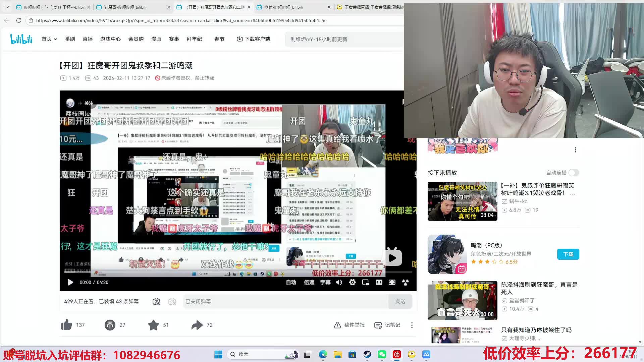Image resolution: width=644 pixels, height=362 pixels.
Task: Select 直播 in the top navigation
Action: click(88, 39)
